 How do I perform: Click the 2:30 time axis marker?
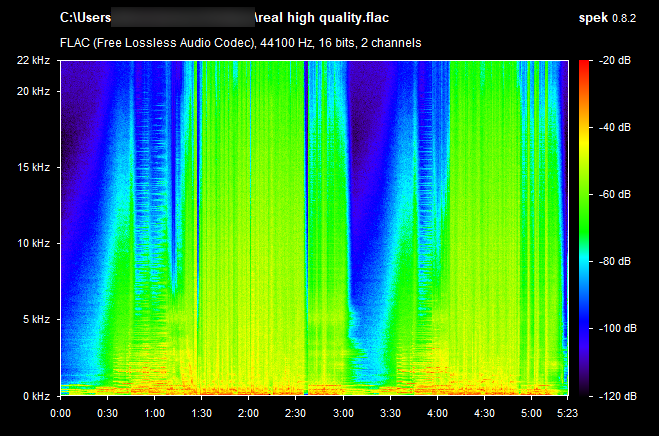296,411
